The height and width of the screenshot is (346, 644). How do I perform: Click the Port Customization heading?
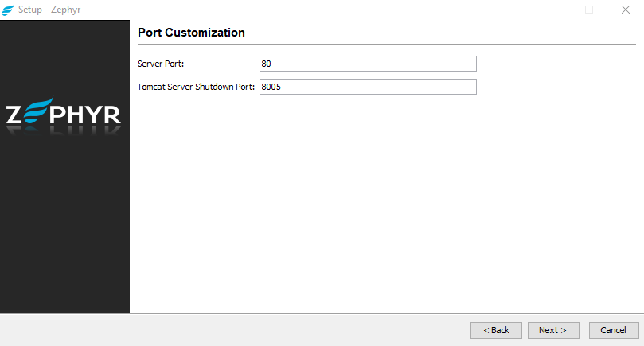coord(191,33)
